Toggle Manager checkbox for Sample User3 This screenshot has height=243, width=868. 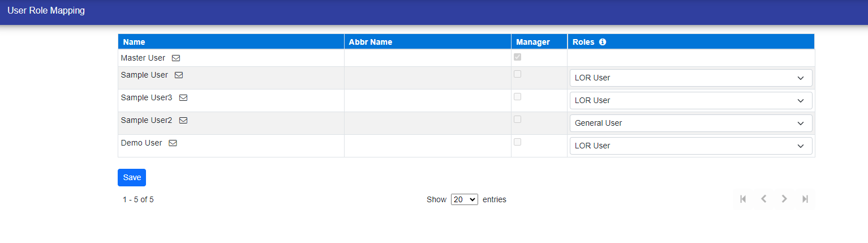pyautogui.click(x=517, y=97)
